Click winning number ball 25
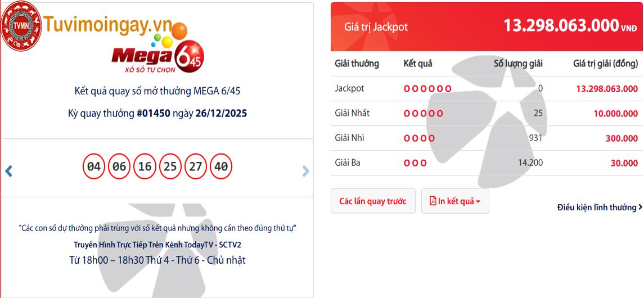The width and height of the screenshot is (644, 298). pos(170,167)
